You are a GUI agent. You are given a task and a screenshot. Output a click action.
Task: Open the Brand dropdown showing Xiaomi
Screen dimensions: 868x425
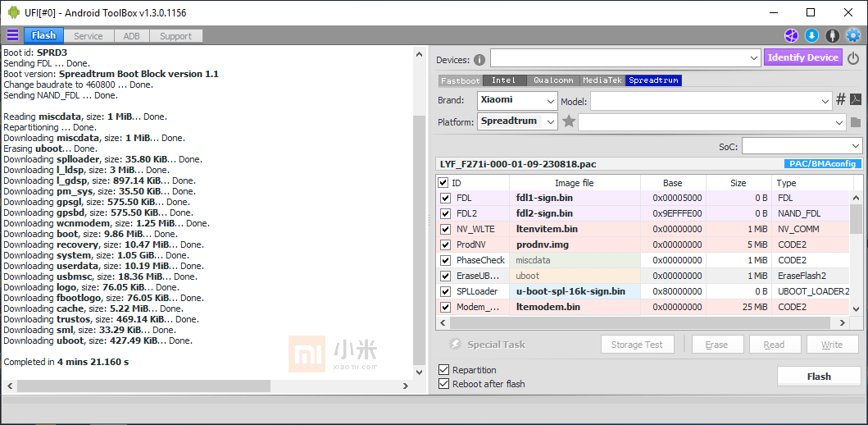coord(517,101)
